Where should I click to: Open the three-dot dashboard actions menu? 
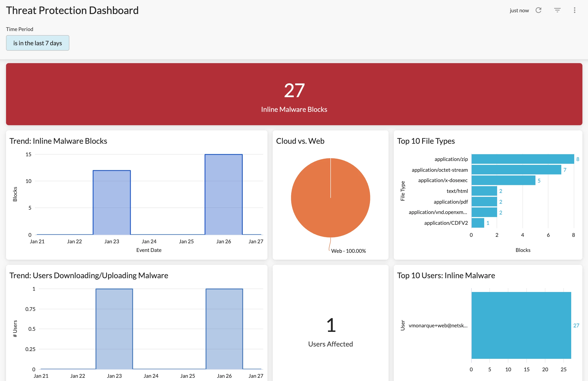coord(574,10)
